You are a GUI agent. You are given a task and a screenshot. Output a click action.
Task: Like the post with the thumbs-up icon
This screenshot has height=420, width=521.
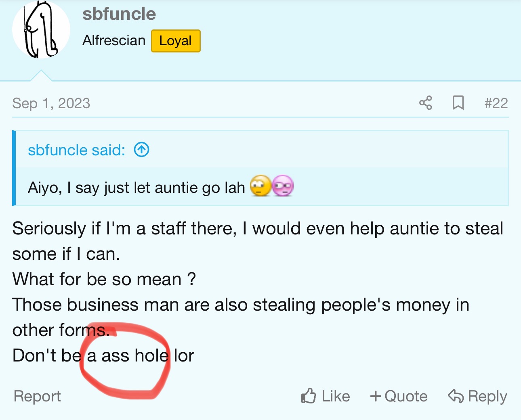326,396
